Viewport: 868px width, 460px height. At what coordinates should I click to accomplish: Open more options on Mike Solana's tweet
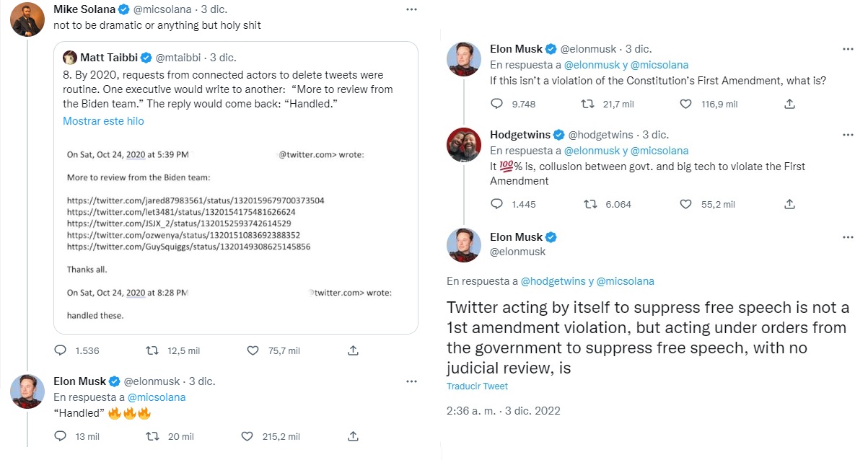(411, 9)
